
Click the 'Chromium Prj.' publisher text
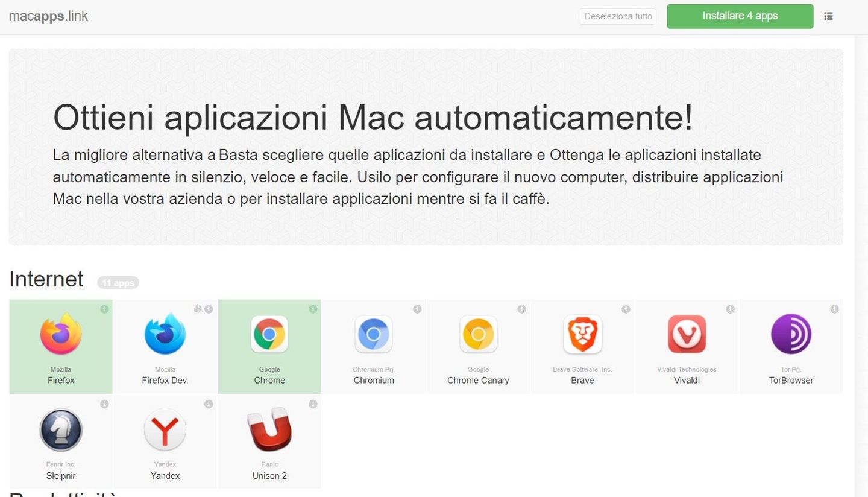(374, 369)
